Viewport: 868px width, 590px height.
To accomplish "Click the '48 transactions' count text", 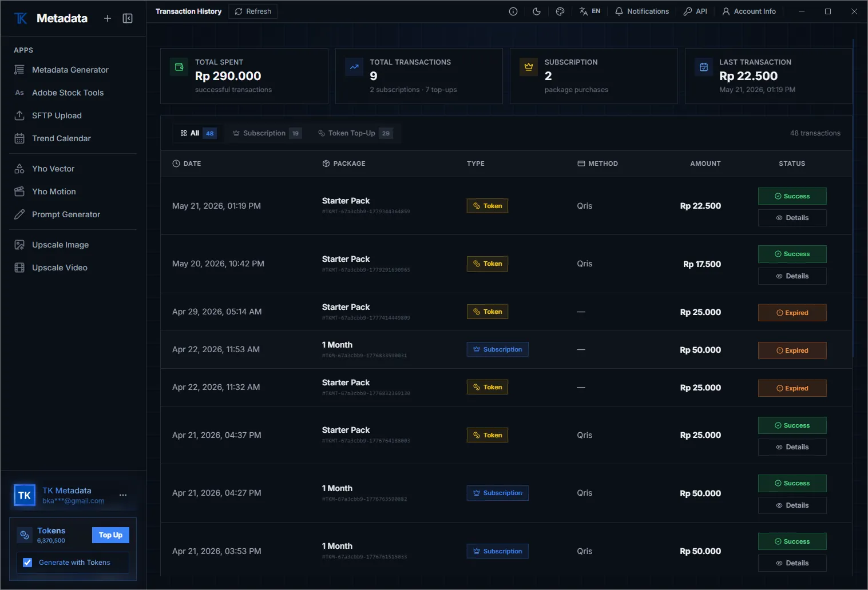I will (815, 133).
